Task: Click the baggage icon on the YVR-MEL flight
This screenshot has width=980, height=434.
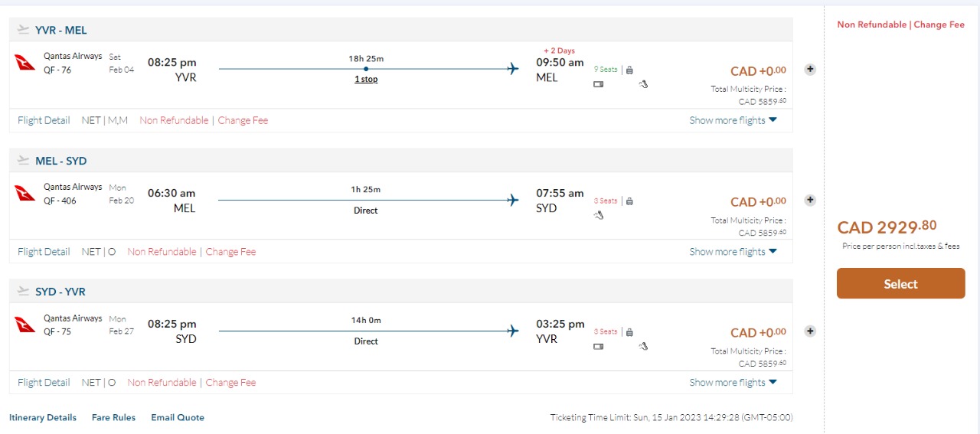Action: (x=629, y=70)
